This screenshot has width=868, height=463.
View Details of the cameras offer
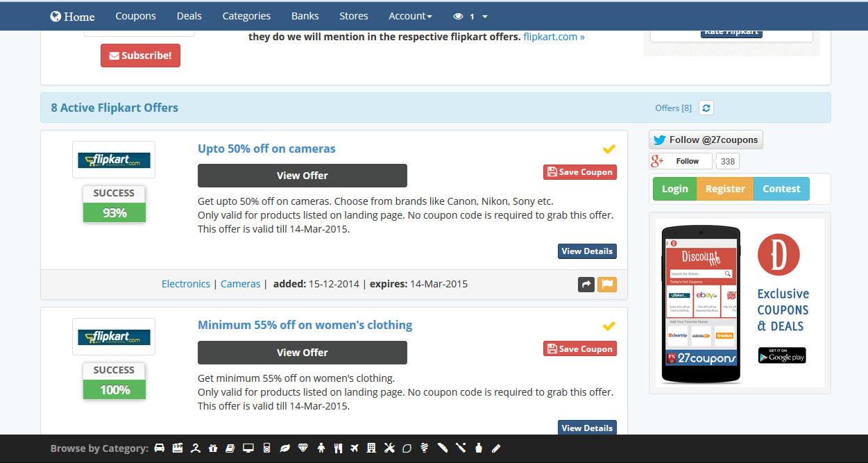(x=587, y=251)
